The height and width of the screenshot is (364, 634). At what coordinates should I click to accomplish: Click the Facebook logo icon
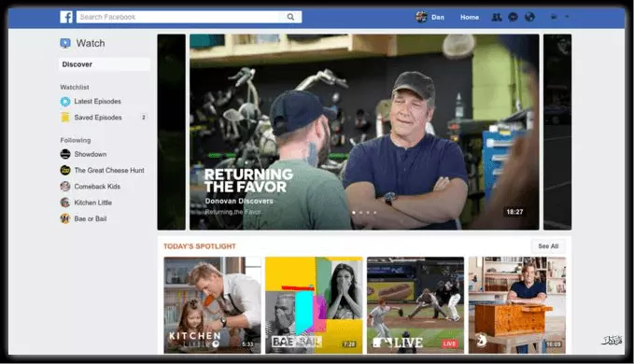pyautogui.click(x=66, y=17)
